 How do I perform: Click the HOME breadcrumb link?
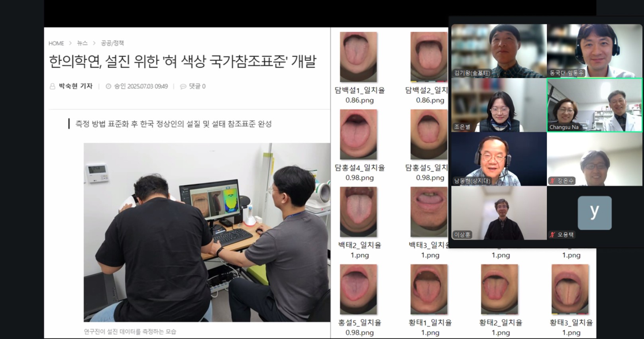56,43
